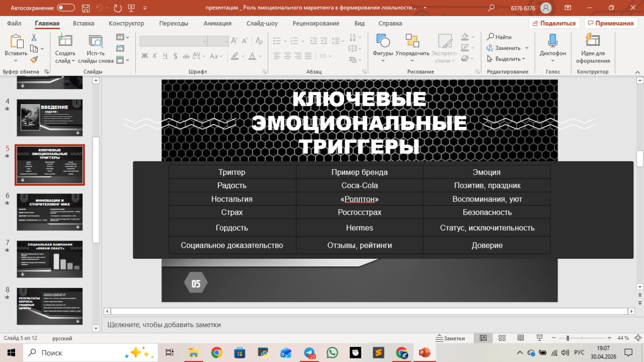Open Sublime Text from the taskbar

coord(378,352)
